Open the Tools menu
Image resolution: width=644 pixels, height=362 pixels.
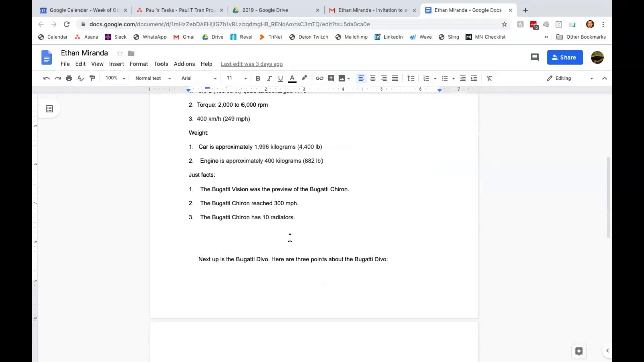(x=161, y=64)
